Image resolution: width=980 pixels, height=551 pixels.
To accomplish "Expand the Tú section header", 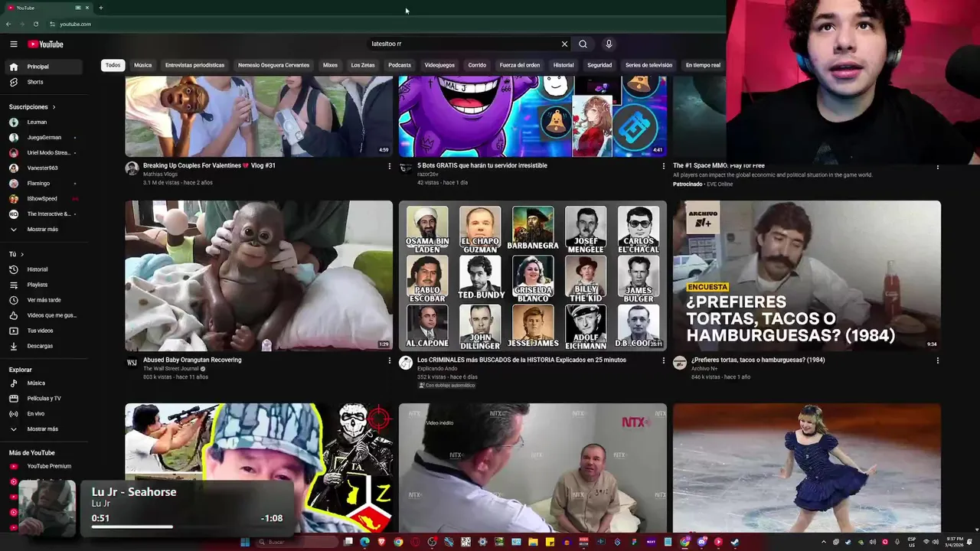I will pyautogui.click(x=16, y=254).
